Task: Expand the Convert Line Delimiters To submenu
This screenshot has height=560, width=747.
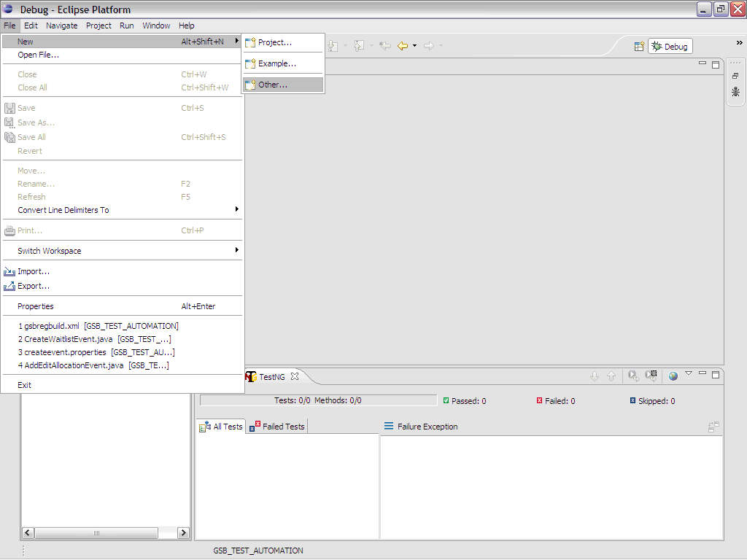Action: (x=123, y=210)
